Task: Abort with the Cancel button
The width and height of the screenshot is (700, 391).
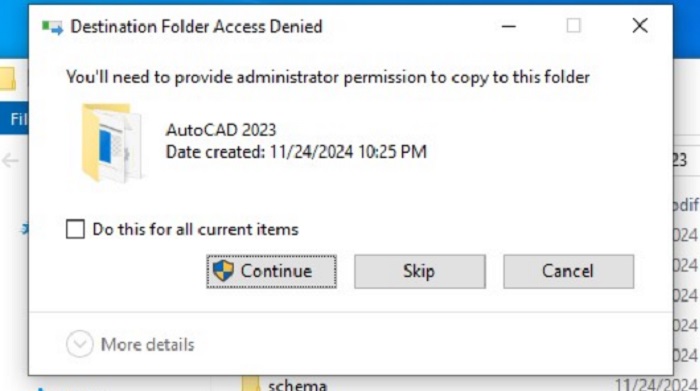Action: click(x=568, y=271)
